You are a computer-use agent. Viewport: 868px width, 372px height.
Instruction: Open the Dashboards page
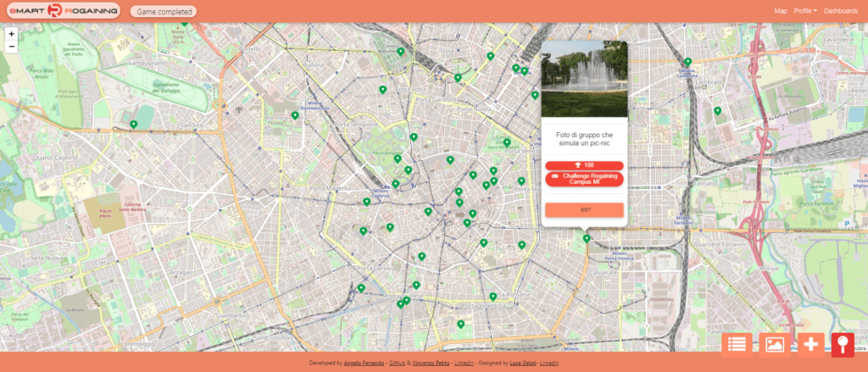tap(841, 10)
